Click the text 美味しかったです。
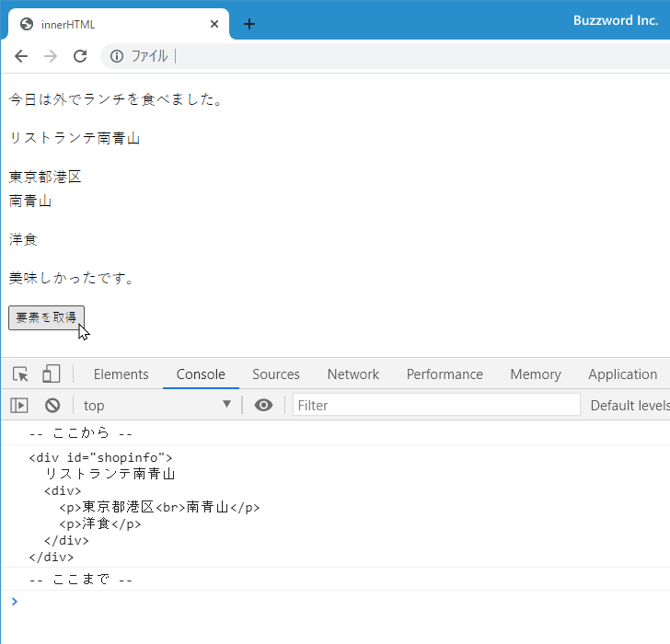 click(72, 278)
